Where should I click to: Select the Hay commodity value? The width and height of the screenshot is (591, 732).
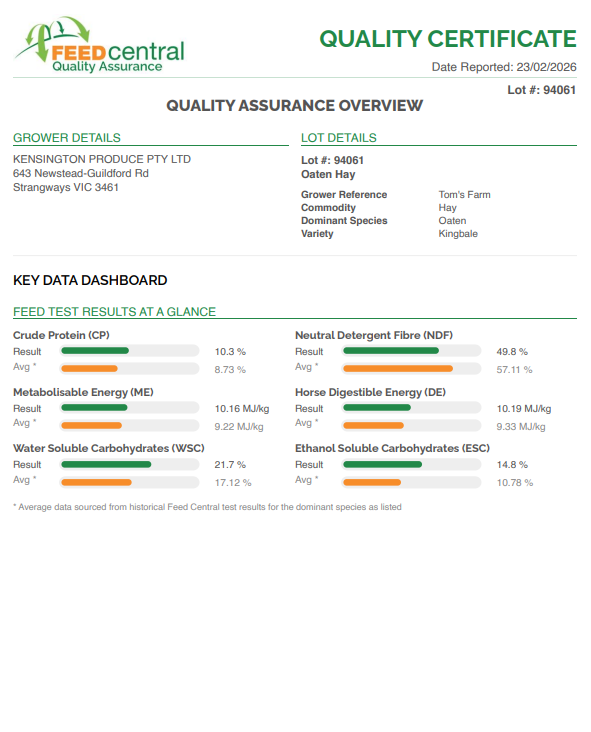pos(447,207)
